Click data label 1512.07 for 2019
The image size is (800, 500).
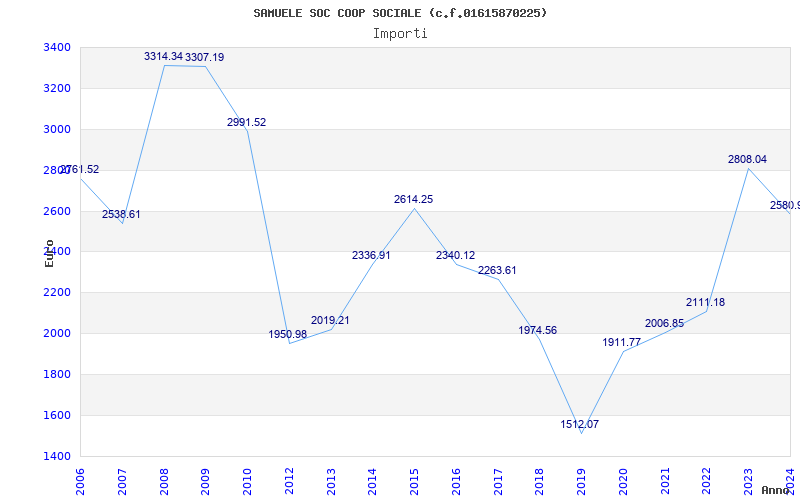[580, 424]
